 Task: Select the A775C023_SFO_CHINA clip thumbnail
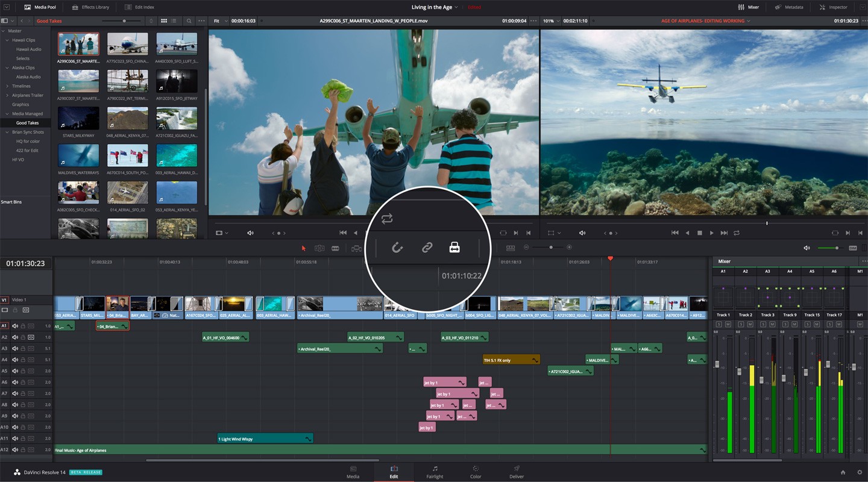[x=127, y=44]
